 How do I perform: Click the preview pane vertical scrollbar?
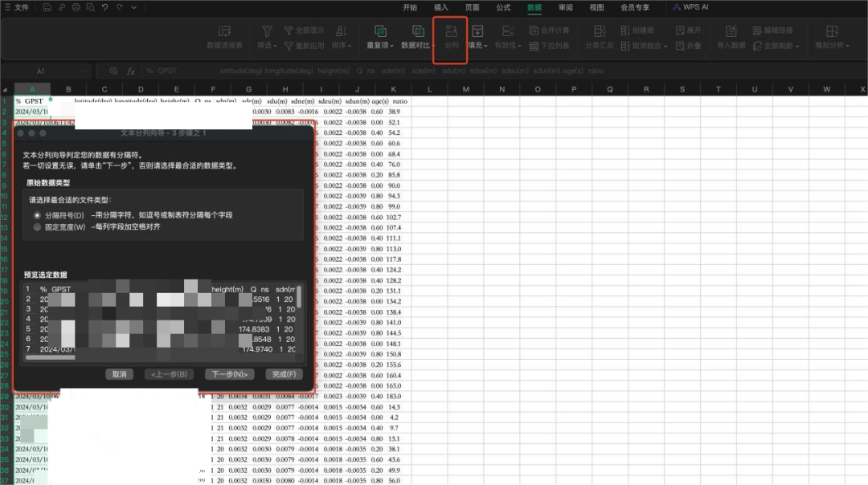(x=299, y=296)
